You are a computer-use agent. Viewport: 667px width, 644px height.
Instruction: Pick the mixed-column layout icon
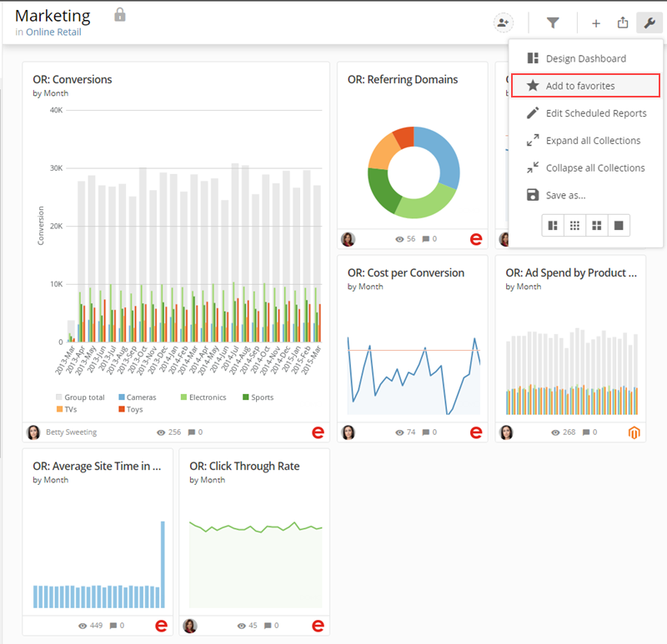point(553,225)
